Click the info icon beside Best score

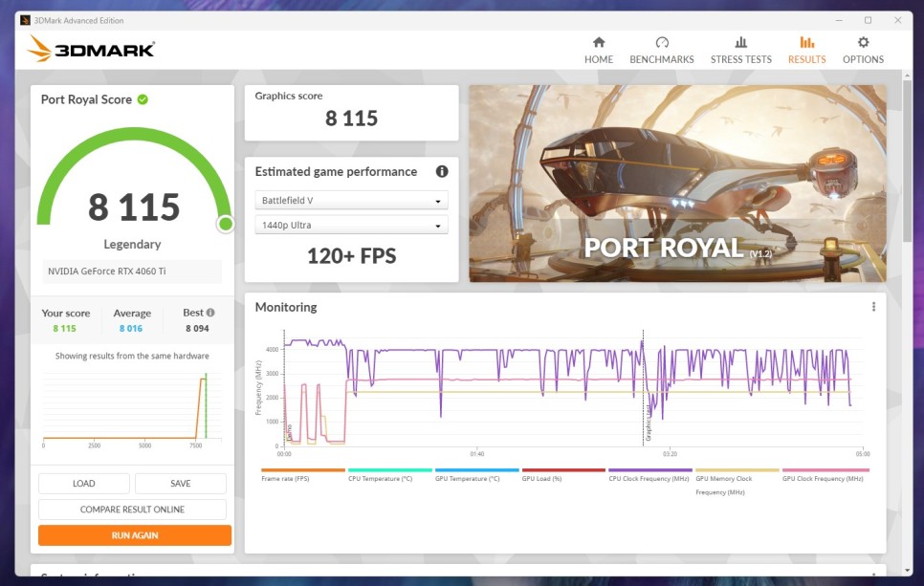point(210,313)
